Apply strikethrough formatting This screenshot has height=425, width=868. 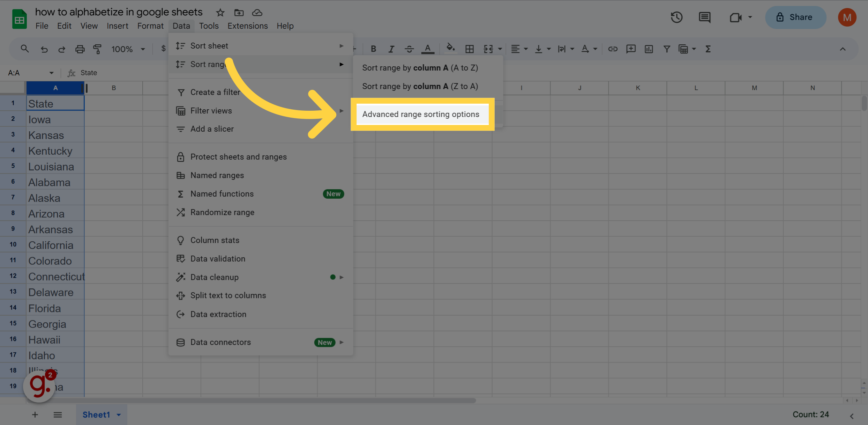pyautogui.click(x=409, y=49)
